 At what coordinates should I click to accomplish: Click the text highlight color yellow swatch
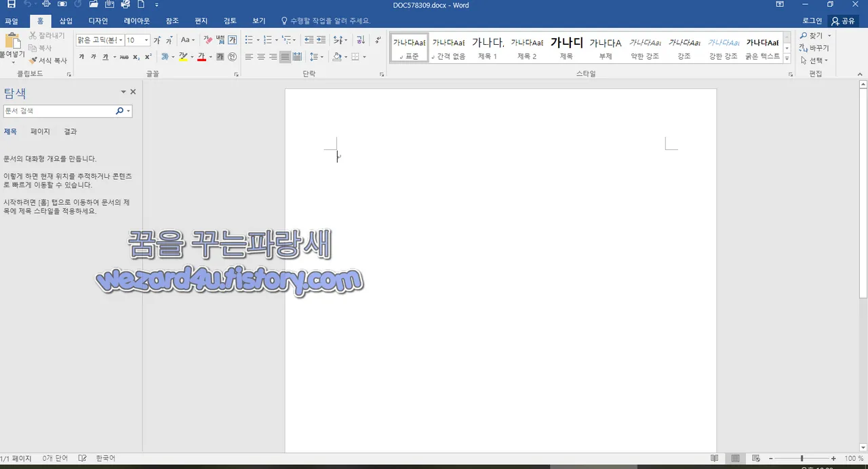click(x=183, y=57)
